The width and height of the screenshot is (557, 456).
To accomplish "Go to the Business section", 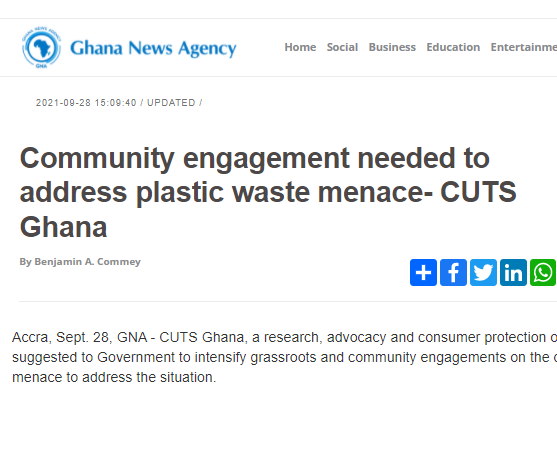I will [x=392, y=47].
